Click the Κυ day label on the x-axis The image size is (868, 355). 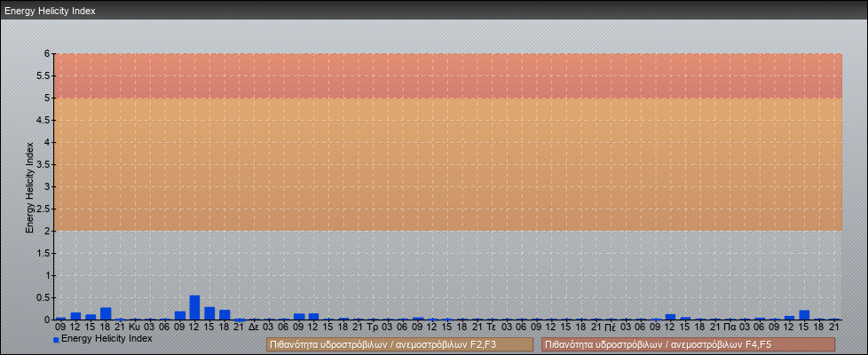135,327
